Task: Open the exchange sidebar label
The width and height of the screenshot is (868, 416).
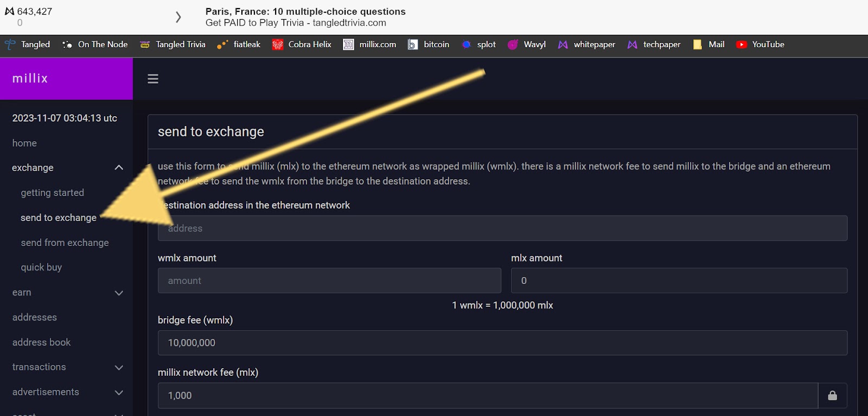Action: point(33,168)
